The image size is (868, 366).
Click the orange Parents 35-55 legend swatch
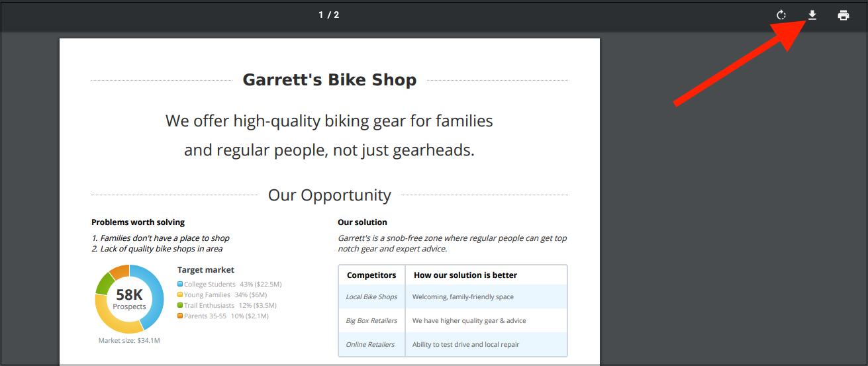pos(180,316)
